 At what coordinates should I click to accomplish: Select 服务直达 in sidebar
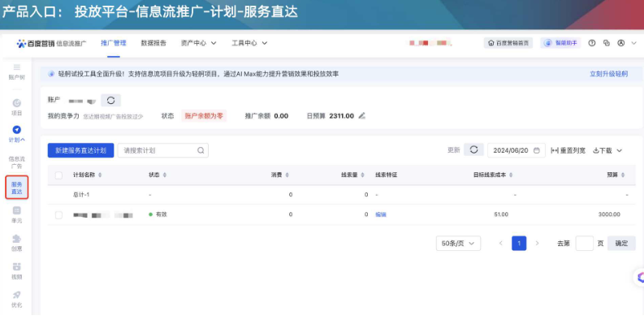point(17,188)
